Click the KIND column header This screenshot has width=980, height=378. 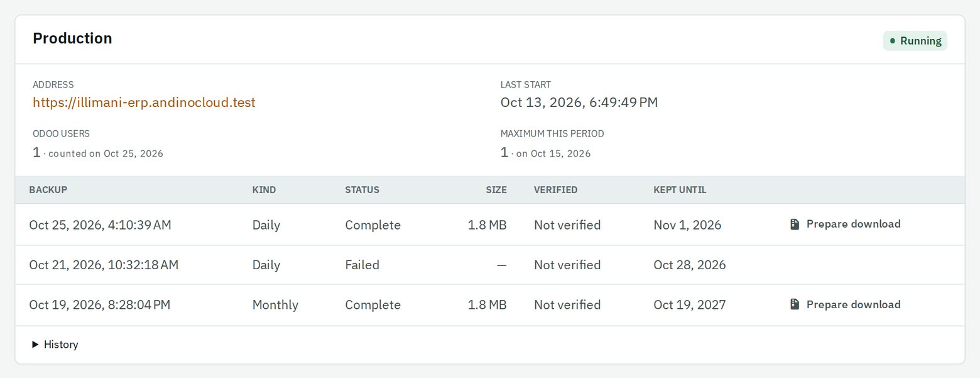point(264,189)
